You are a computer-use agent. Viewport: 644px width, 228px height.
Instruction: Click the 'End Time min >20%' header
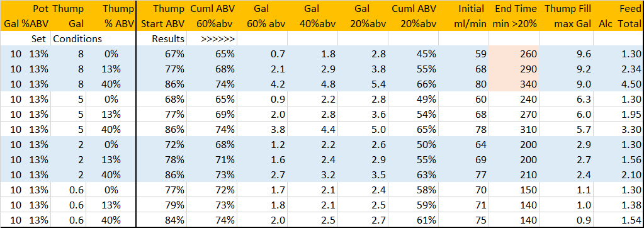(x=514, y=16)
